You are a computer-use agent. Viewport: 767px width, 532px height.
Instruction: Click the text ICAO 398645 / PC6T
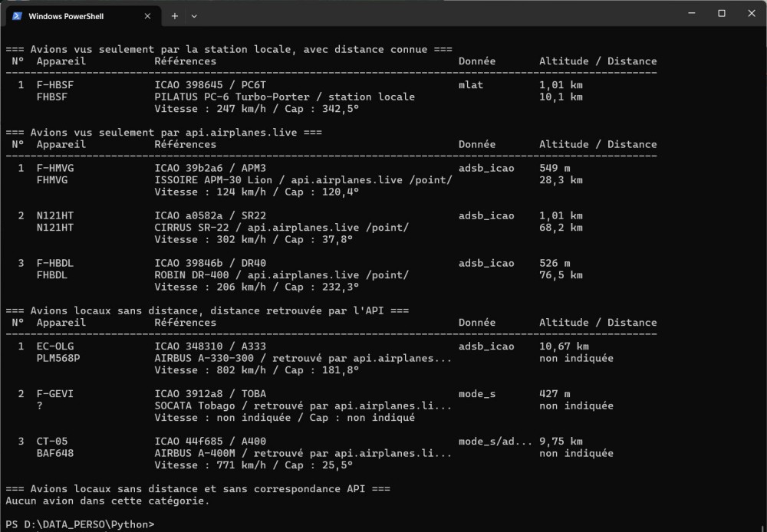coord(210,84)
